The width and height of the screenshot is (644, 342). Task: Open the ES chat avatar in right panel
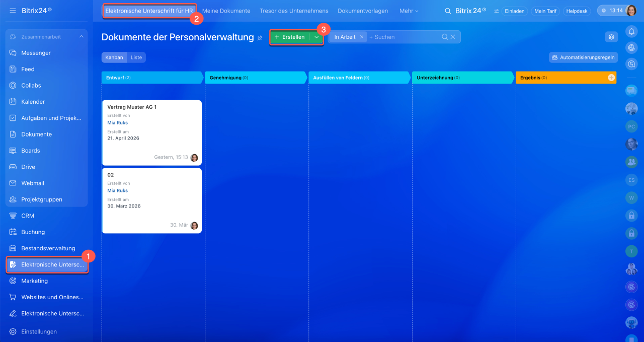point(631,180)
